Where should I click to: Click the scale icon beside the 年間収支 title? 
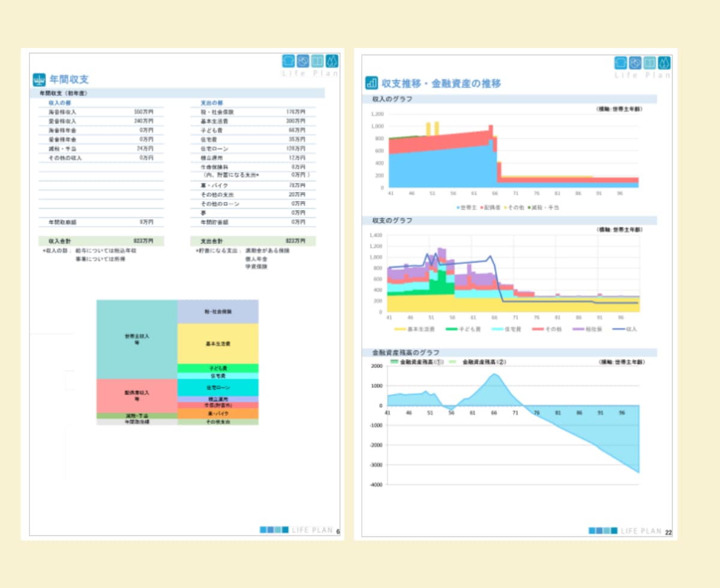click(39, 79)
